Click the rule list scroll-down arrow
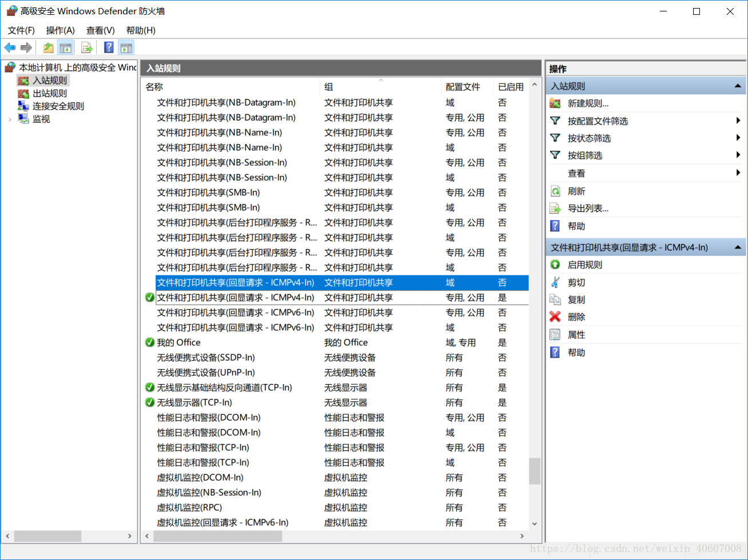 pyautogui.click(x=535, y=523)
